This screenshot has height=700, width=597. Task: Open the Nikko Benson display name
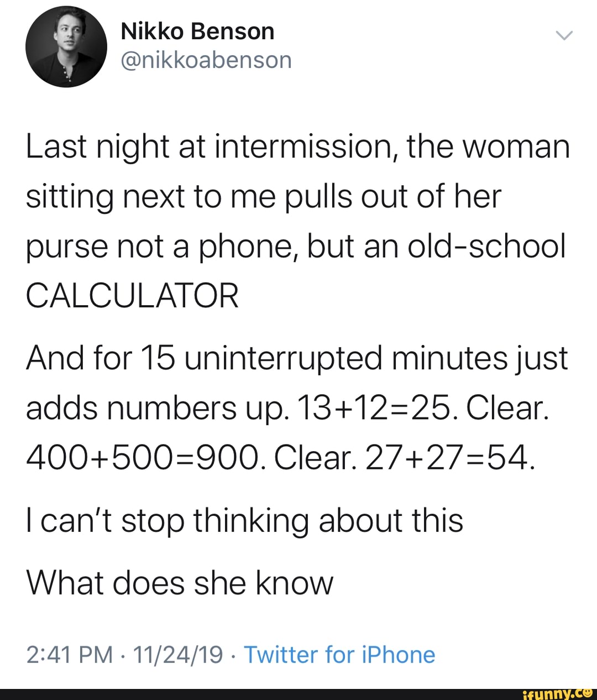pos(197,32)
